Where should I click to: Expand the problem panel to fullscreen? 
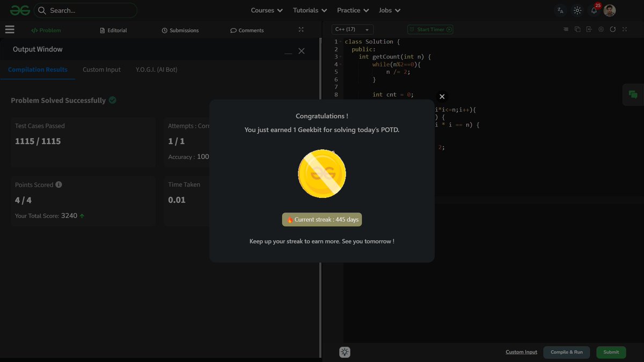pos(301,30)
